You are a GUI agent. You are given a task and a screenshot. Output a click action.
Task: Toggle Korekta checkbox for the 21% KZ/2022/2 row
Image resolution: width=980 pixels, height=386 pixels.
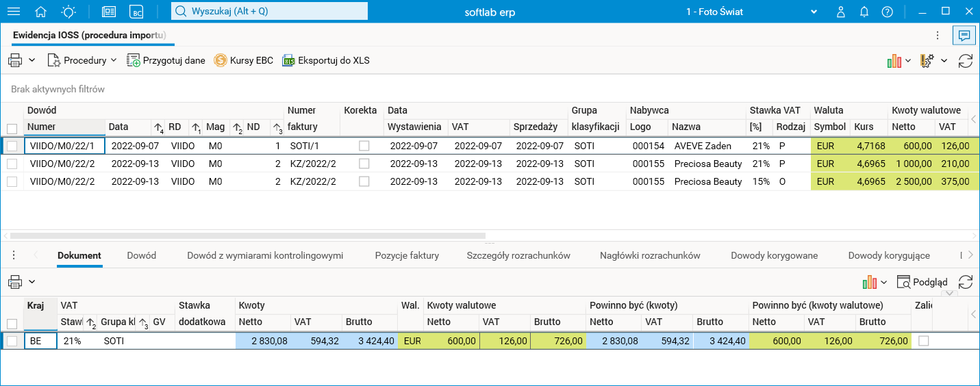(364, 164)
